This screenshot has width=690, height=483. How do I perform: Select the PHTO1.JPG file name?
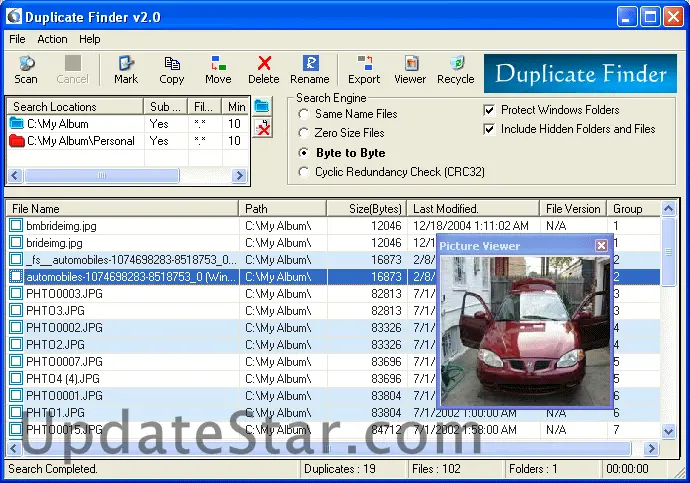pyautogui.click(x=55, y=413)
